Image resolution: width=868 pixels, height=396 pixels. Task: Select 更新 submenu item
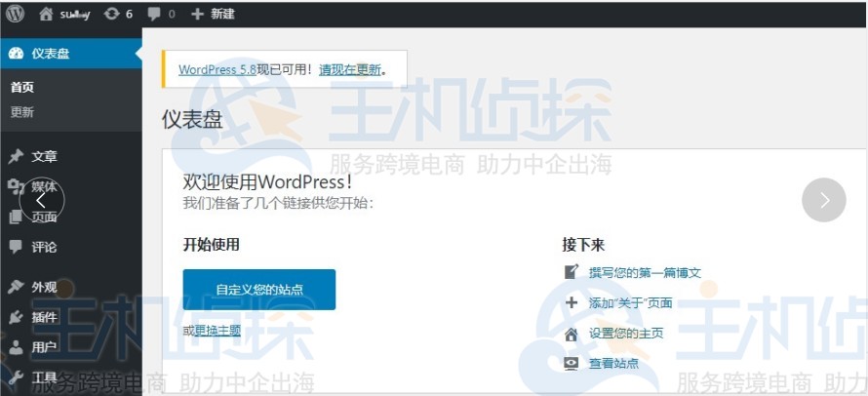coord(22,112)
